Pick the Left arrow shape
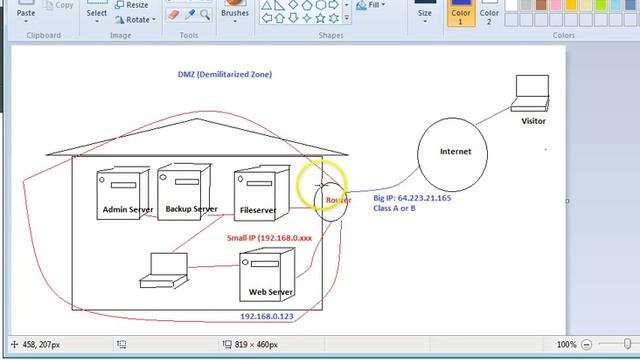 pos(266,18)
